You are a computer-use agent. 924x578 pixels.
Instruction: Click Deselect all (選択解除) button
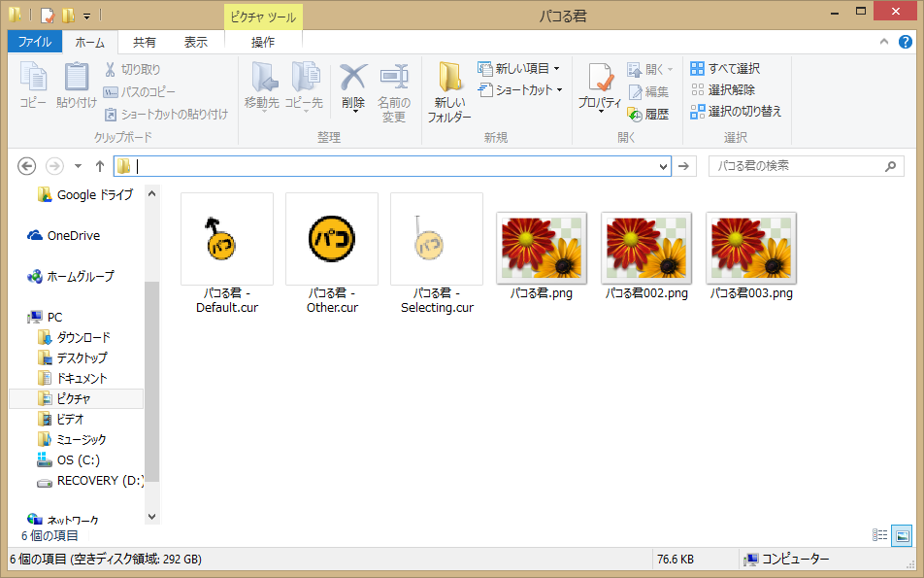point(723,90)
